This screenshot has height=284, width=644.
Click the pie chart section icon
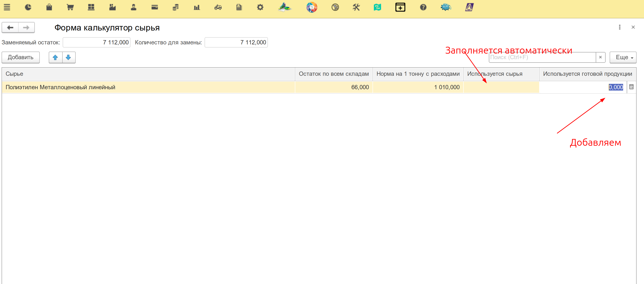28,7
